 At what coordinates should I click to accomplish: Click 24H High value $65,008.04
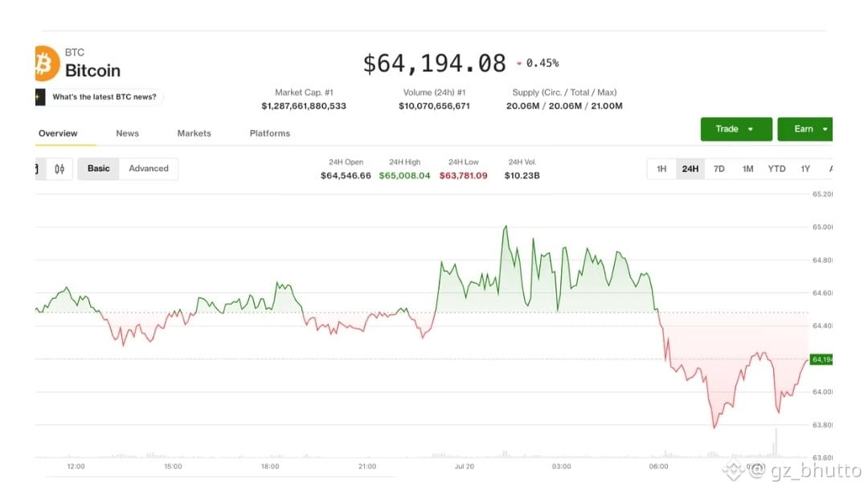pos(404,175)
